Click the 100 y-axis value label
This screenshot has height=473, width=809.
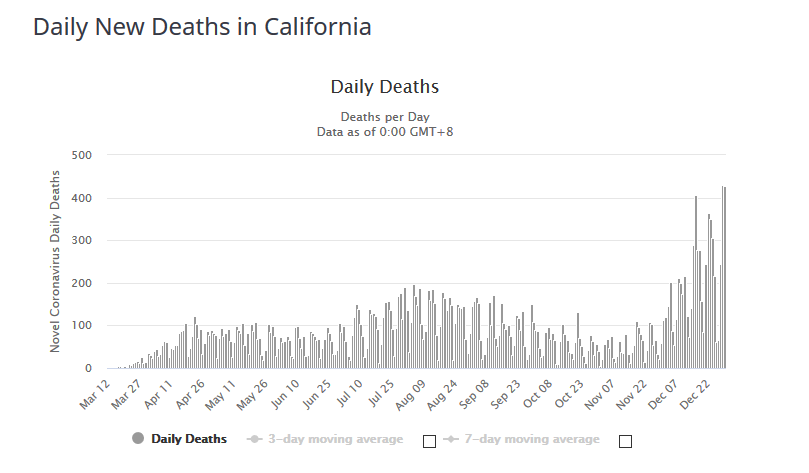tap(81, 326)
